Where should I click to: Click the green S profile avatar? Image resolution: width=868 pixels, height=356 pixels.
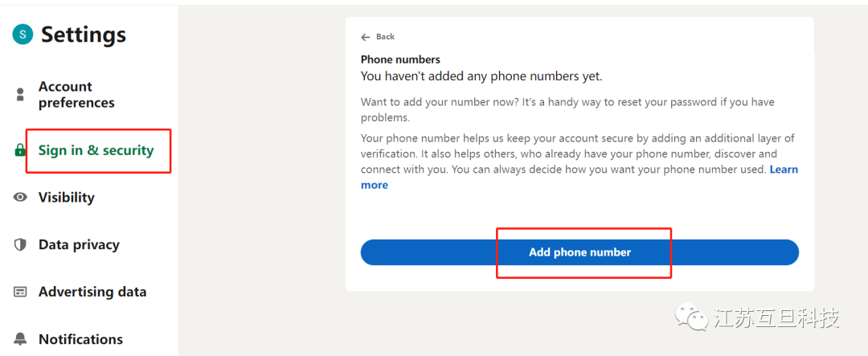(23, 34)
